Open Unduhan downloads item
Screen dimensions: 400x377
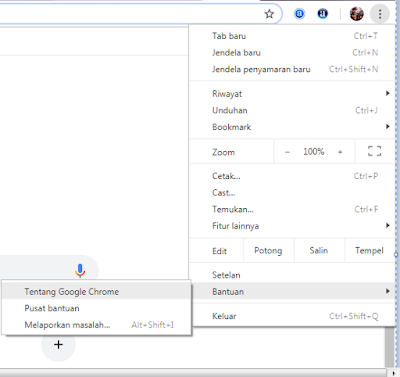pos(292,110)
